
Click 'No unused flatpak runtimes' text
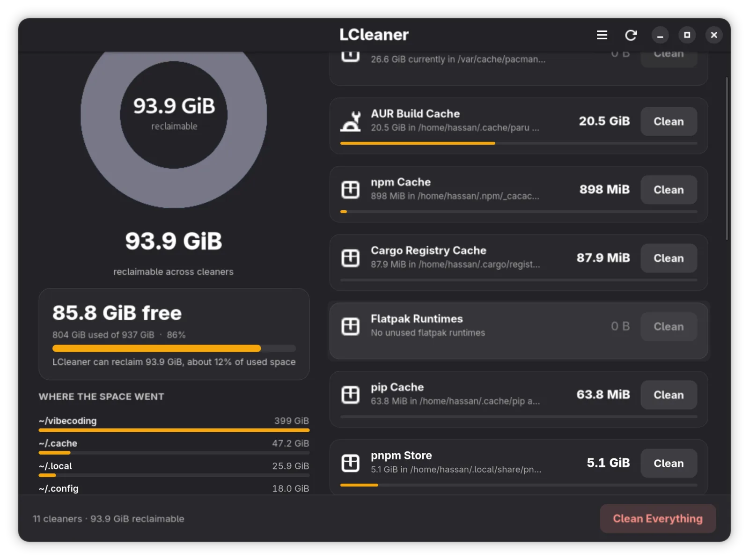click(x=428, y=333)
